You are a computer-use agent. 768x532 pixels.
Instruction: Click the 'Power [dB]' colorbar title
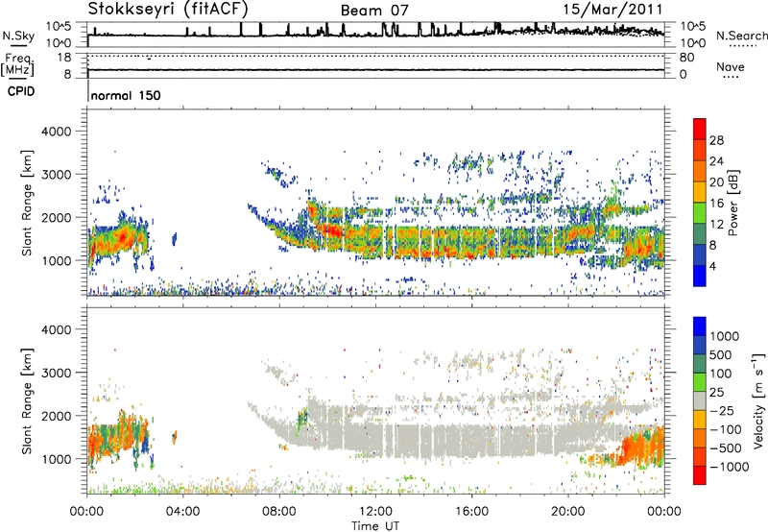(x=733, y=203)
